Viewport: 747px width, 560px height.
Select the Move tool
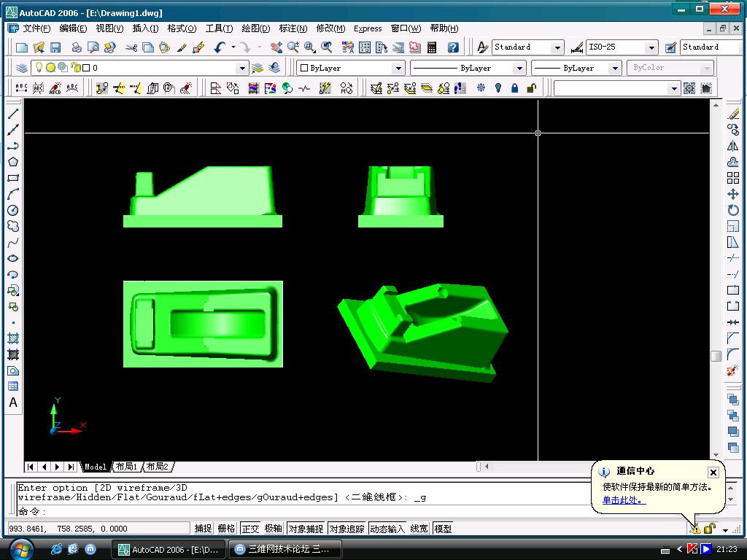click(733, 194)
